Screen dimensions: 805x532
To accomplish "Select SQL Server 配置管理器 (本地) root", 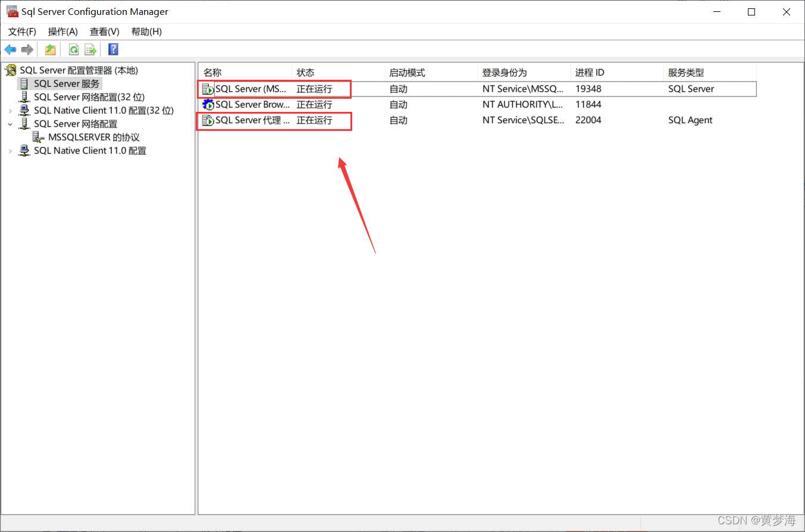I will pos(79,70).
